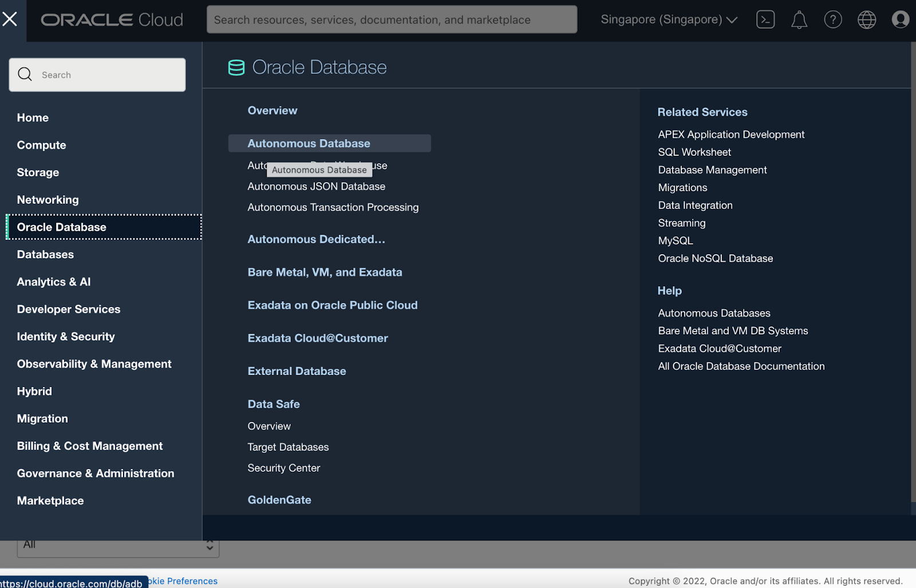
Task: Select Storage in the navigation menu
Action: [x=38, y=172]
